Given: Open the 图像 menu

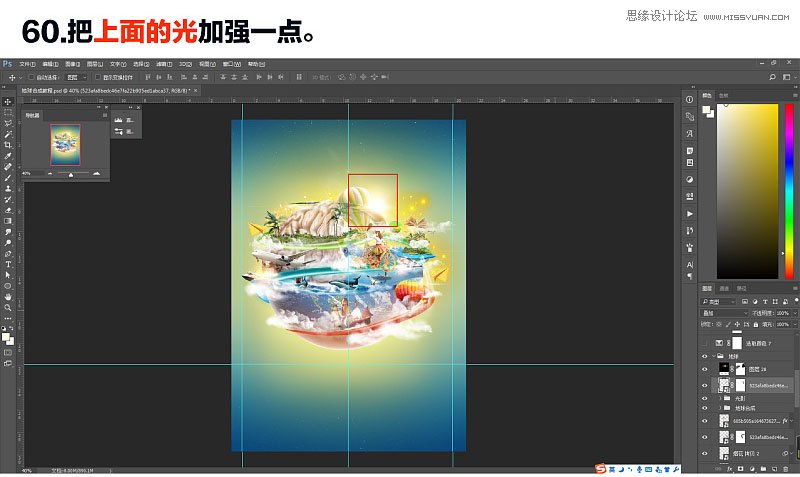Looking at the screenshot, I should pos(72,64).
